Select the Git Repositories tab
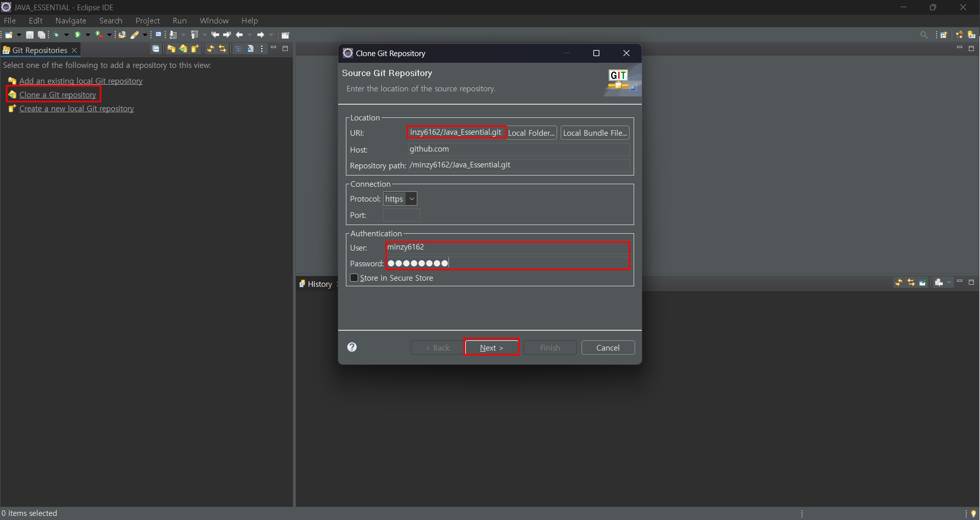This screenshot has height=520, width=980. pyautogui.click(x=40, y=50)
